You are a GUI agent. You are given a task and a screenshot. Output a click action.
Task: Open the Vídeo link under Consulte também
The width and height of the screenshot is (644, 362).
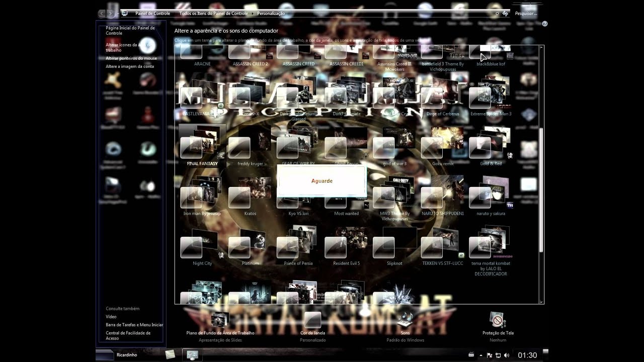click(111, 317)
